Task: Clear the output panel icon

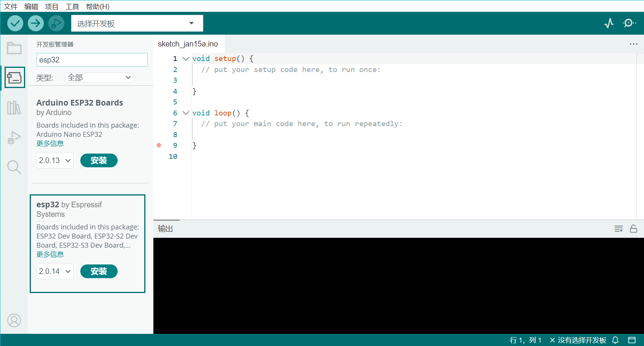Action: coord(618,229)
